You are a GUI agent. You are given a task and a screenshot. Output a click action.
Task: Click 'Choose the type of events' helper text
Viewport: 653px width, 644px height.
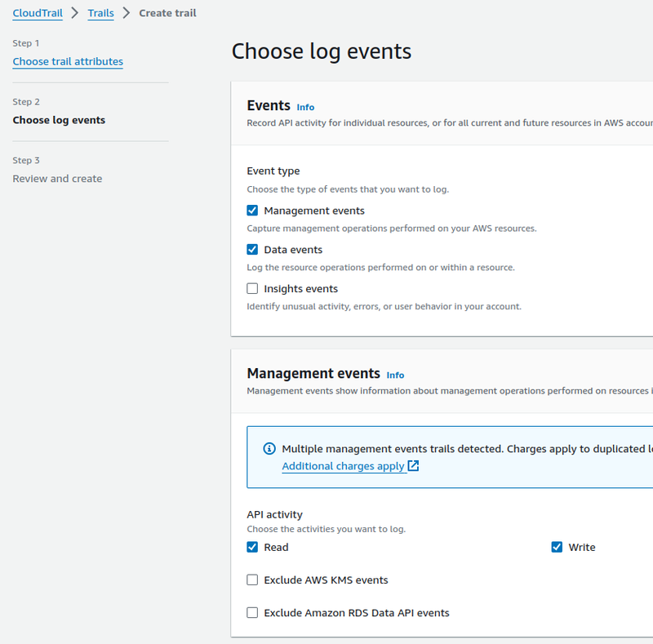click(348, 189)
